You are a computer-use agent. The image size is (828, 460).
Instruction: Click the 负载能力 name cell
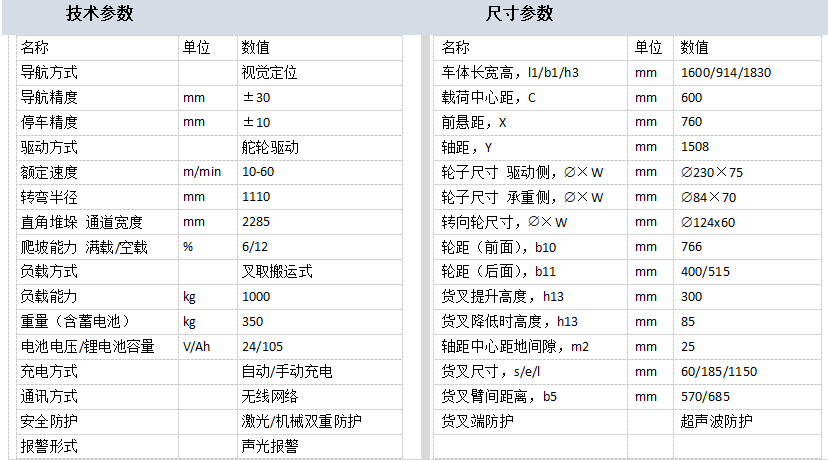[98, 296]
